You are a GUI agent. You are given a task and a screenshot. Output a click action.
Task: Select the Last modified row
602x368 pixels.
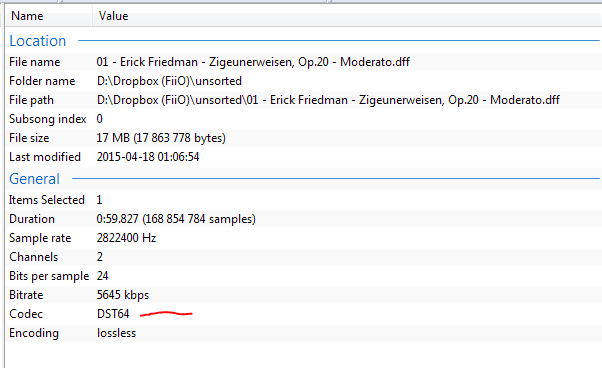click(x=303, y=157)
